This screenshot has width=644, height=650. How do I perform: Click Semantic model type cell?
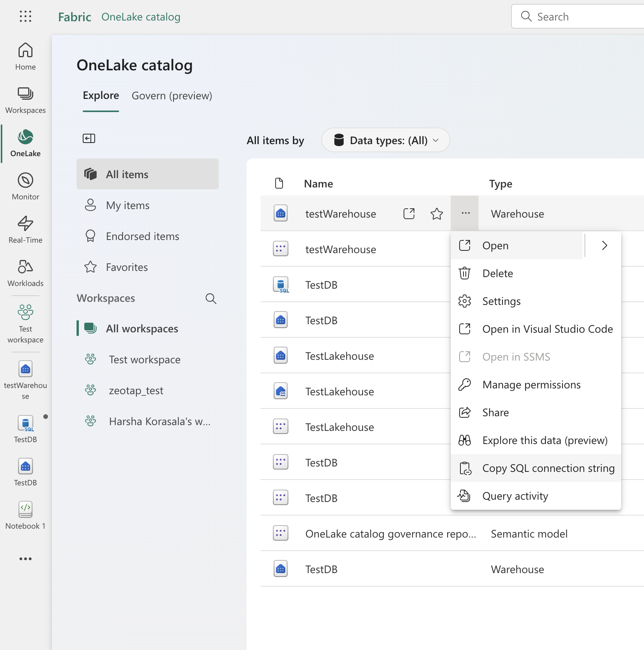coord(529,534)
